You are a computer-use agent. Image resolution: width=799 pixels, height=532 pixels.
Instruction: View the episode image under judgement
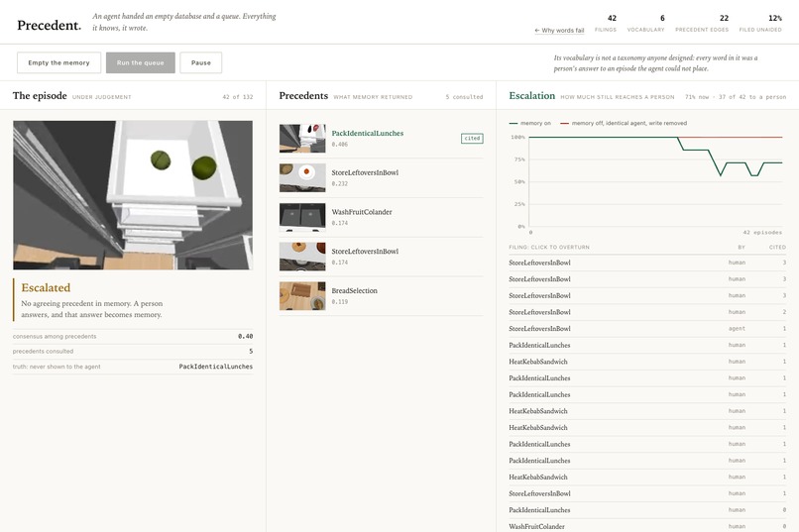pos(133,195)
